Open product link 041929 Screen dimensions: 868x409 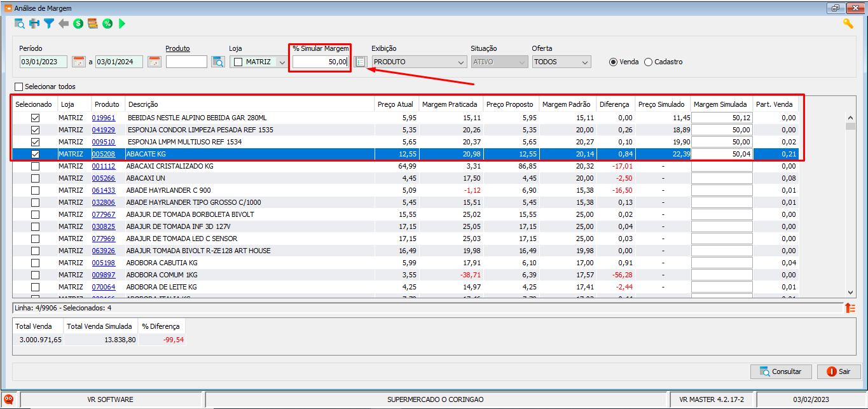tap(104, 130)
